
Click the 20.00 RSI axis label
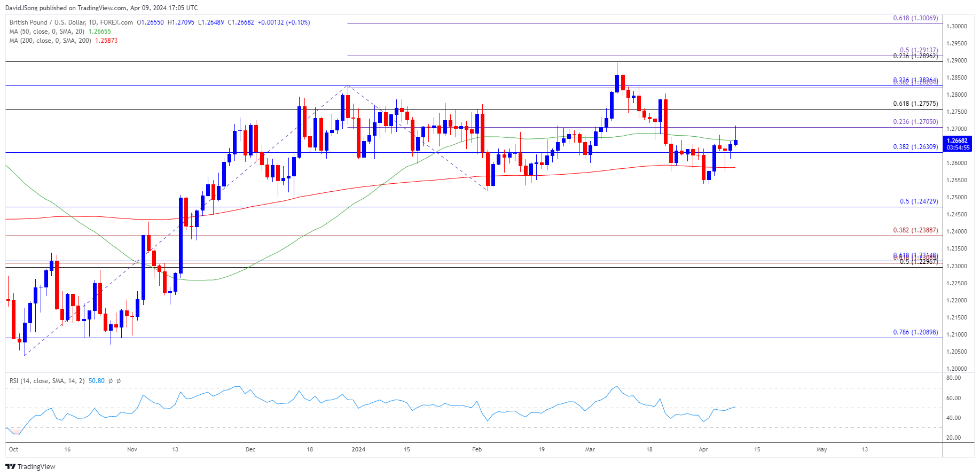[954, 438]
